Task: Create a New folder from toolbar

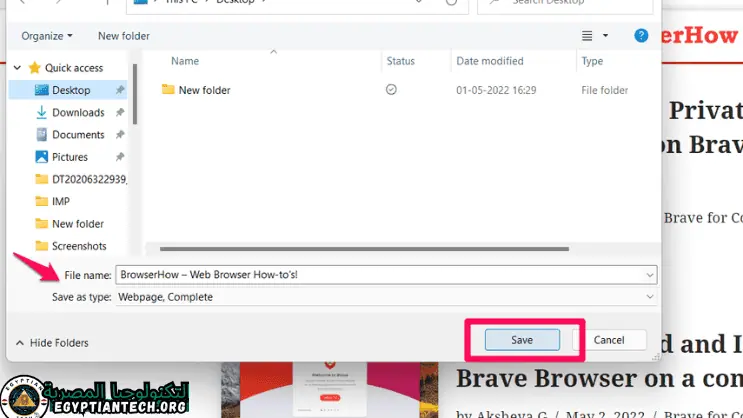Action: 124,36
